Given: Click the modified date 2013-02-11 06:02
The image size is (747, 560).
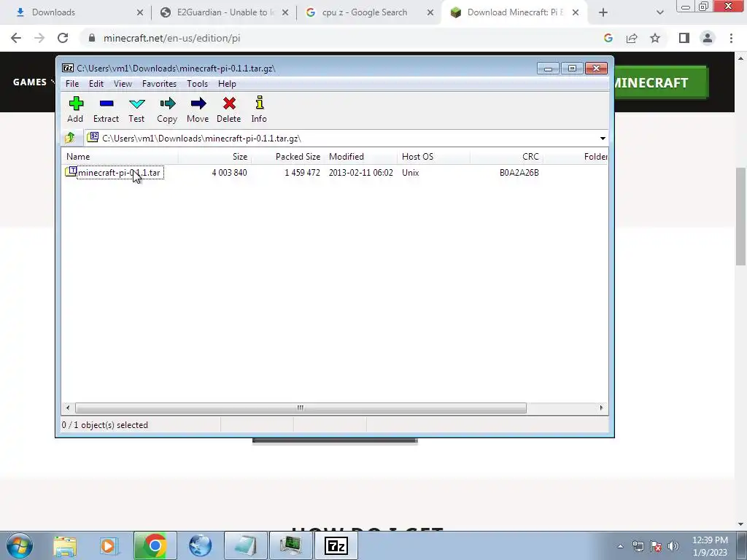Looking at the screenshot, I should click(x=360, y=173).
